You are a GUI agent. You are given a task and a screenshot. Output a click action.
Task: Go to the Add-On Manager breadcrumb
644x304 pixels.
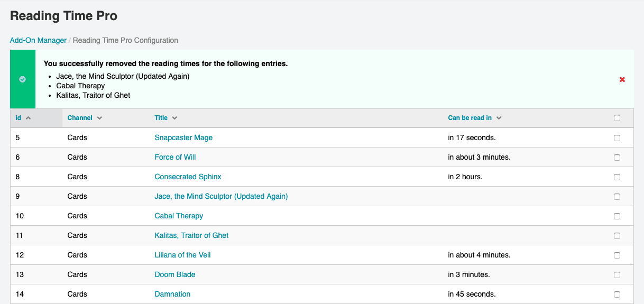[x=38, y=40]
